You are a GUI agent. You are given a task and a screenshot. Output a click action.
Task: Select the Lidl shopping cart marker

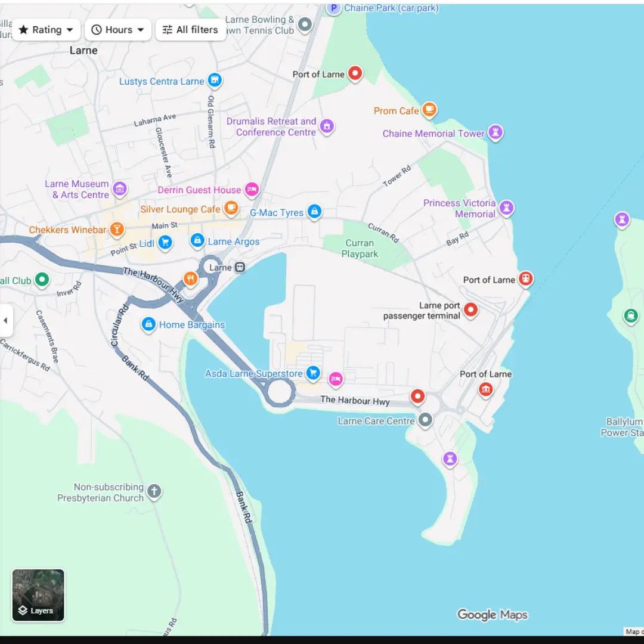click(165, 242)
